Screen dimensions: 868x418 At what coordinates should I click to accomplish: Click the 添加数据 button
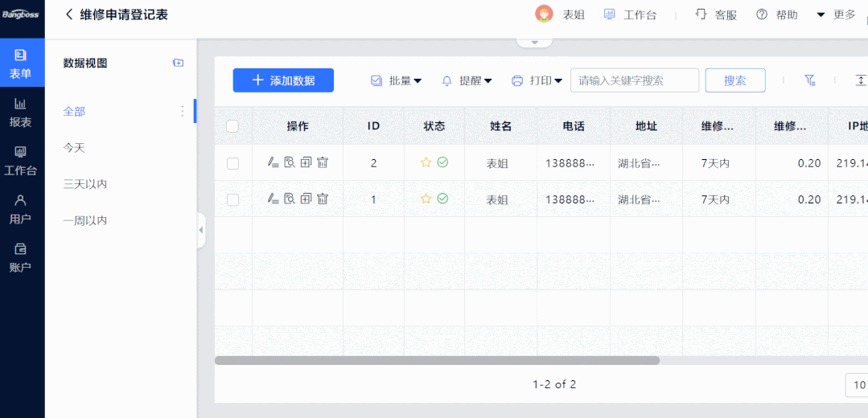tap(283, 80)
